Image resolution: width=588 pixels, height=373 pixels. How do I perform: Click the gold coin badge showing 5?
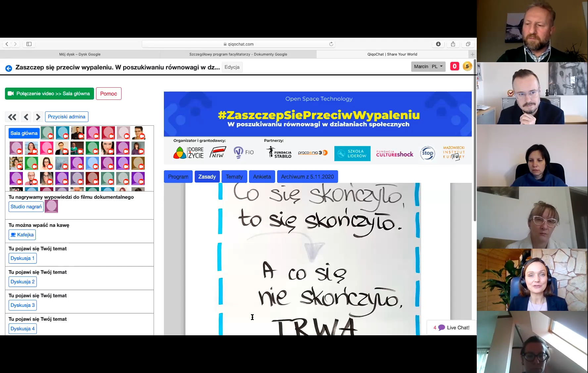coord(467,66)
